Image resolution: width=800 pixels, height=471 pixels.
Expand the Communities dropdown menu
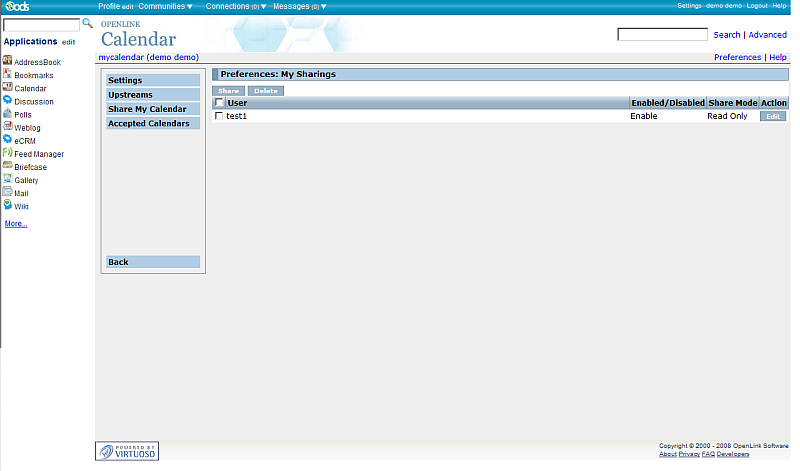(166, 6)
